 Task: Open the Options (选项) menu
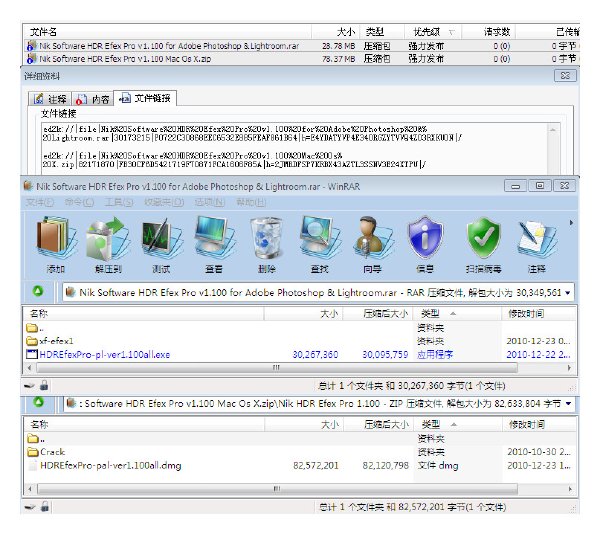coord(209,202)
